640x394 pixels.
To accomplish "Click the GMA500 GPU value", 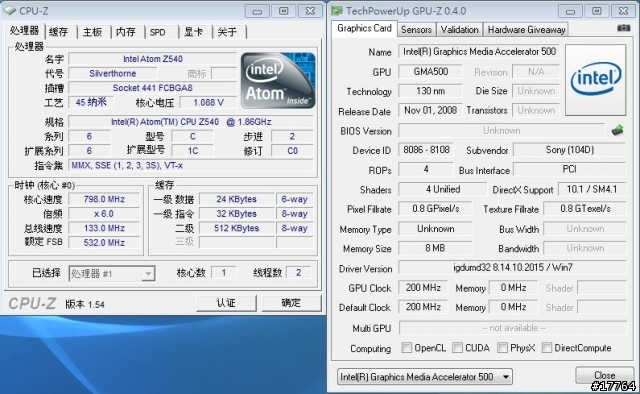I will (x=430, y=71).
